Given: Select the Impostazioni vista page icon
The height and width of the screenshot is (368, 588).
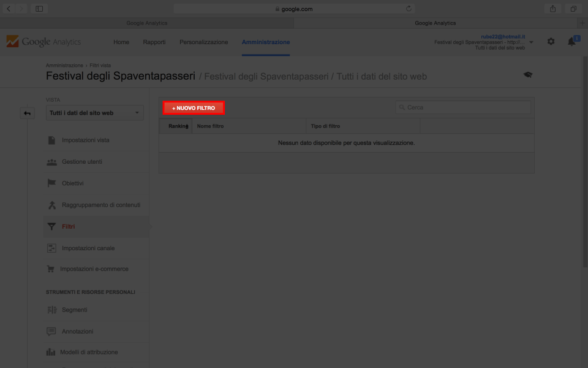Looking at the screenshot, I should (x=52, y=140).
